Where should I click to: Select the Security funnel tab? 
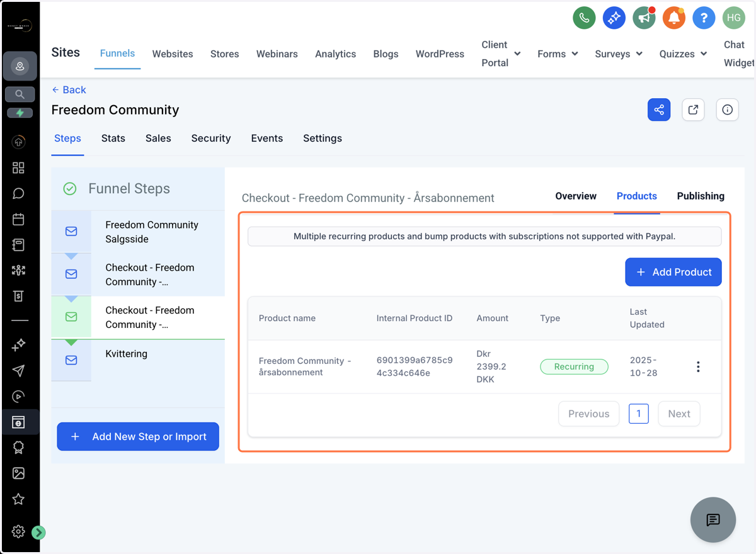(211, 138)
